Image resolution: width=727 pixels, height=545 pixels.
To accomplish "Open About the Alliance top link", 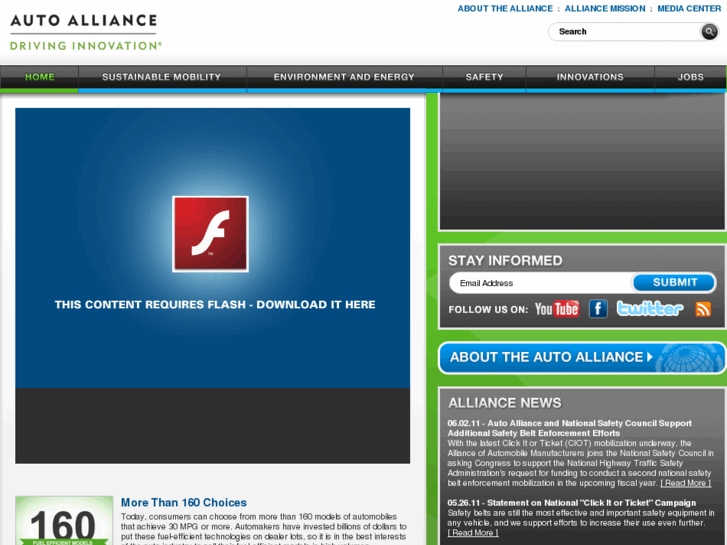I will [x=505, y=8].
